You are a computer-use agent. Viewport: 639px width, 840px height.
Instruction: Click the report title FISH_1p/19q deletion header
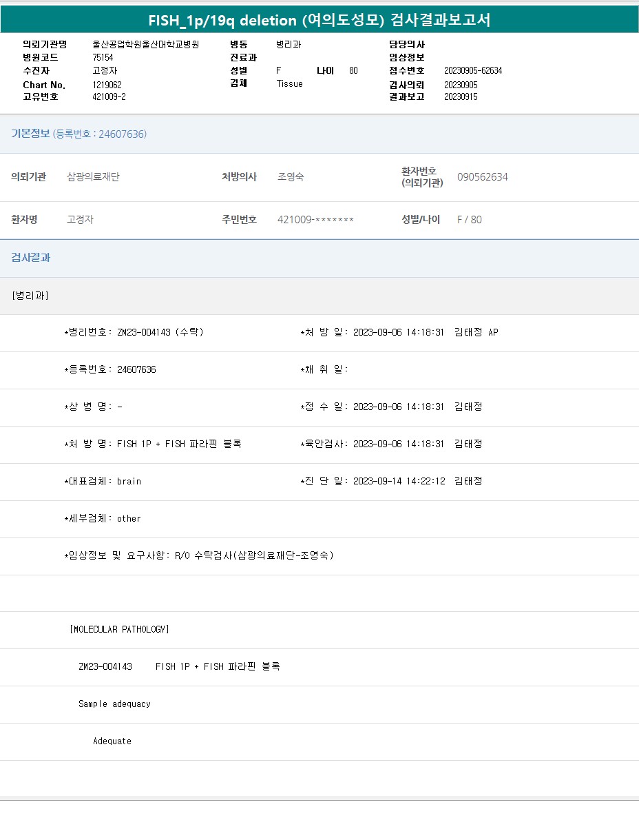point(319,20)
